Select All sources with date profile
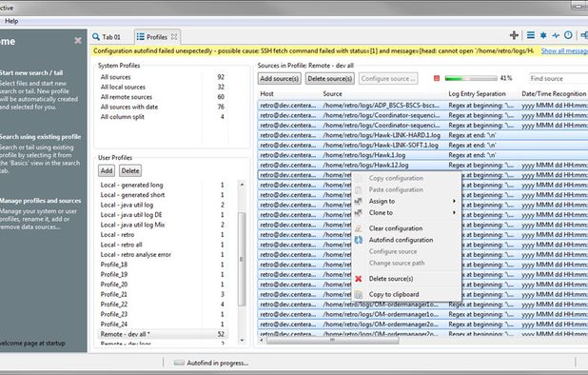The image size is (588, 375). pos(162,107)
